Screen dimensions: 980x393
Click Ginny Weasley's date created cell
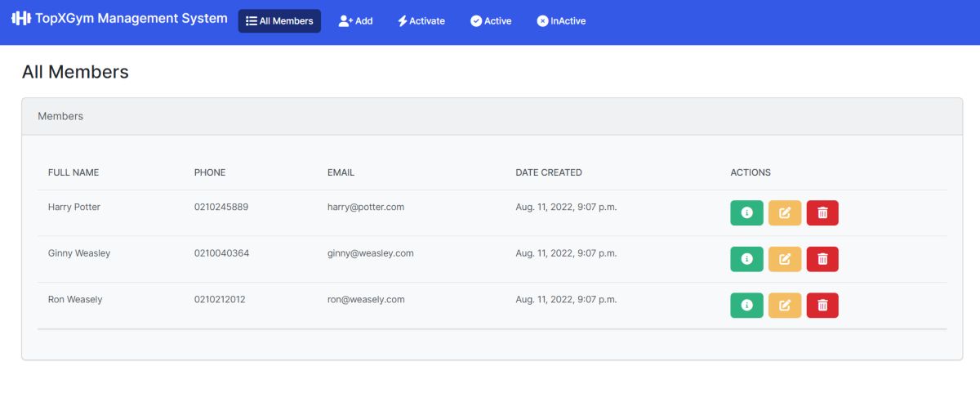click(566, 253)
